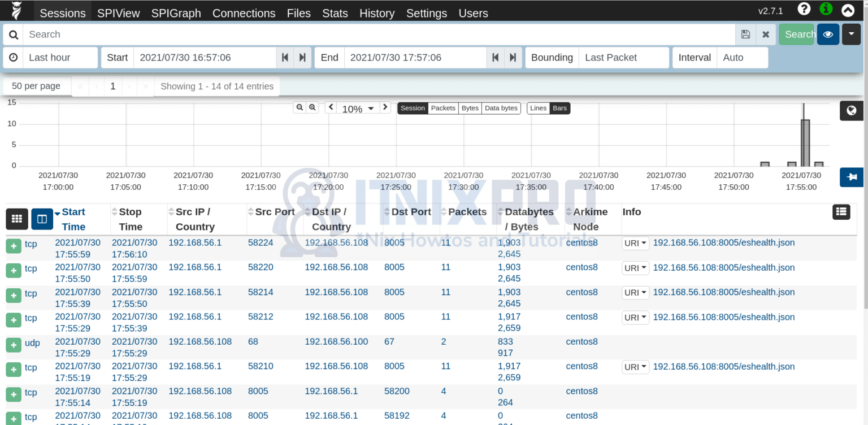Show the graph as Lines
Viewport: 868px width, 425px height.
[x=539, y=108]
